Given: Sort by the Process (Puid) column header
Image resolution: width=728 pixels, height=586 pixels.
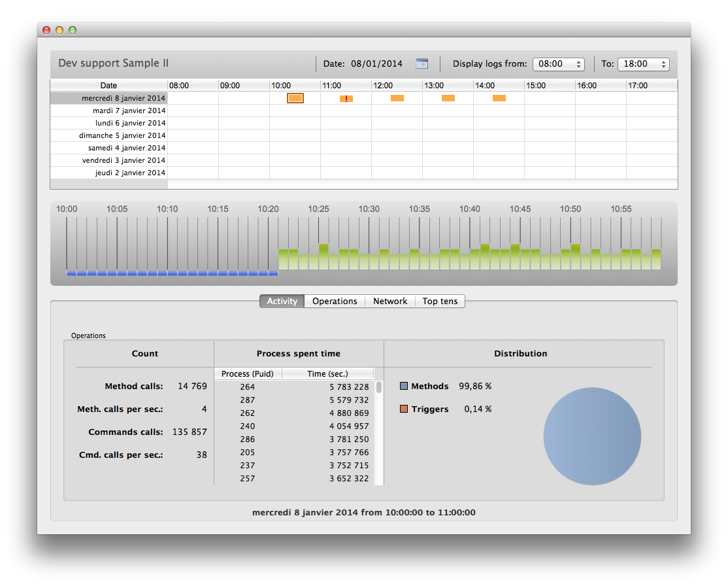Looking at the screenshot, I should click(248, 373).
